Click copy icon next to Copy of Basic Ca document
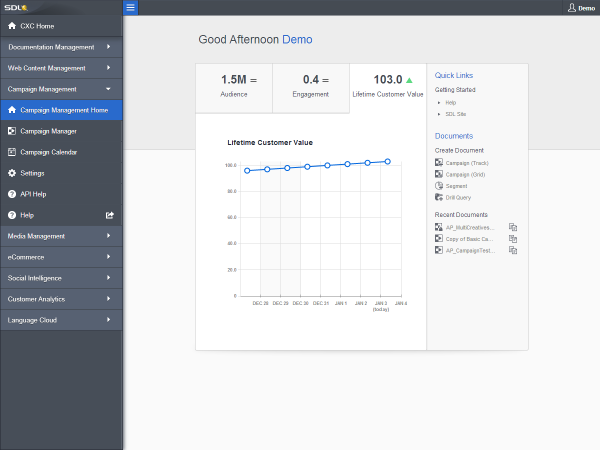The width and height of the screenshot is (600, 450). click(x=513, y=239)
